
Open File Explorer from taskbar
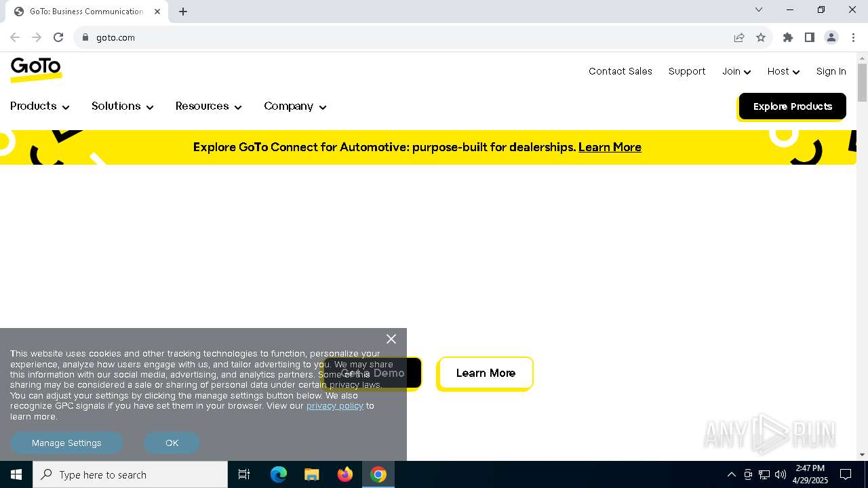(311, 474)
